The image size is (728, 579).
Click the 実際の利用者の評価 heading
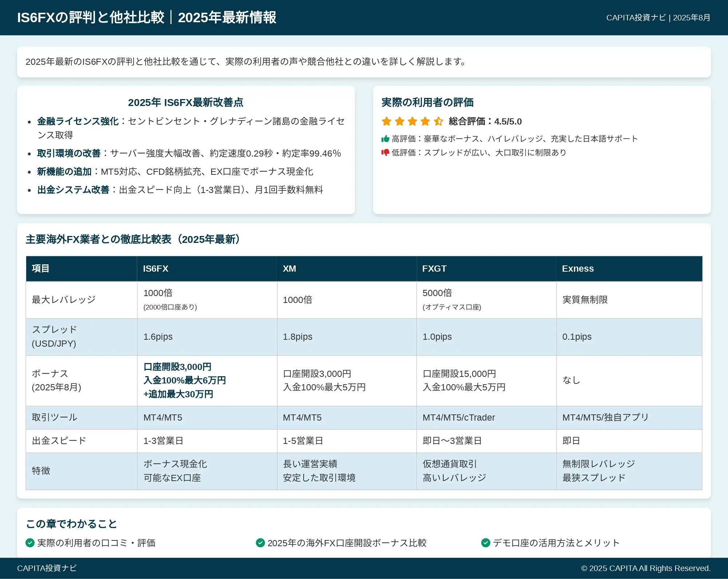[x=427, y=102]
